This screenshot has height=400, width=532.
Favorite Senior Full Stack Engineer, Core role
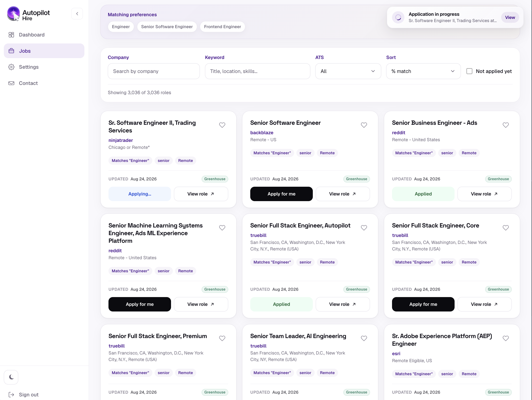505,228
